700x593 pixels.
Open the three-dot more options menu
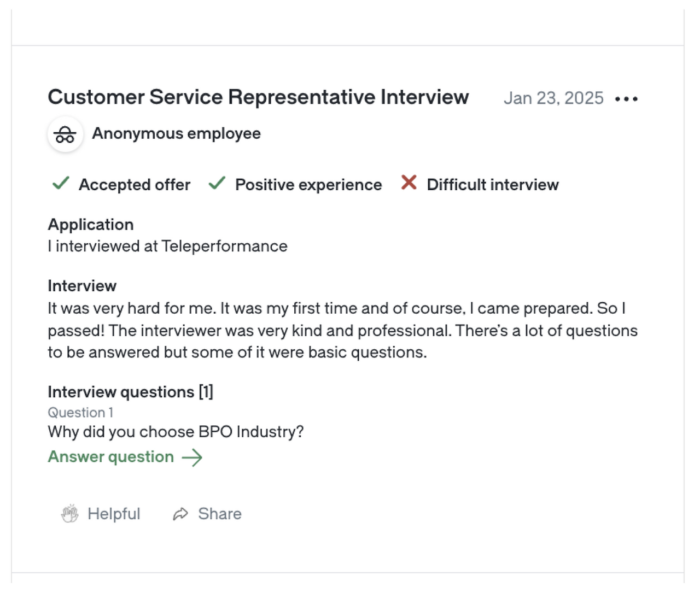[626, 99]
